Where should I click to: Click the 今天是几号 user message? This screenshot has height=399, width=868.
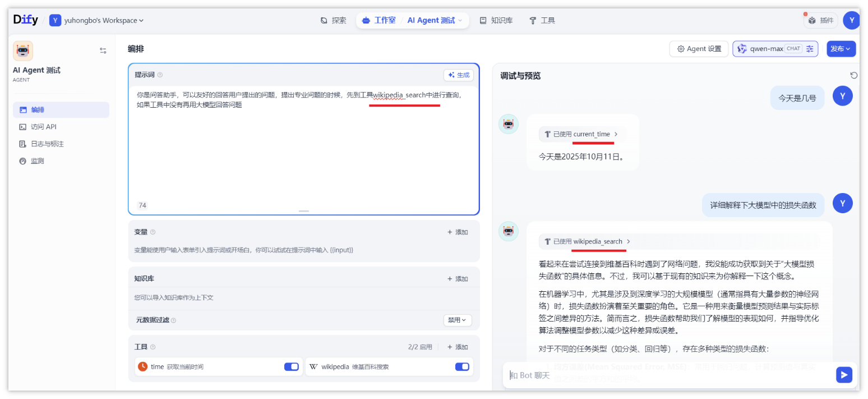click(x=797, y=98)
